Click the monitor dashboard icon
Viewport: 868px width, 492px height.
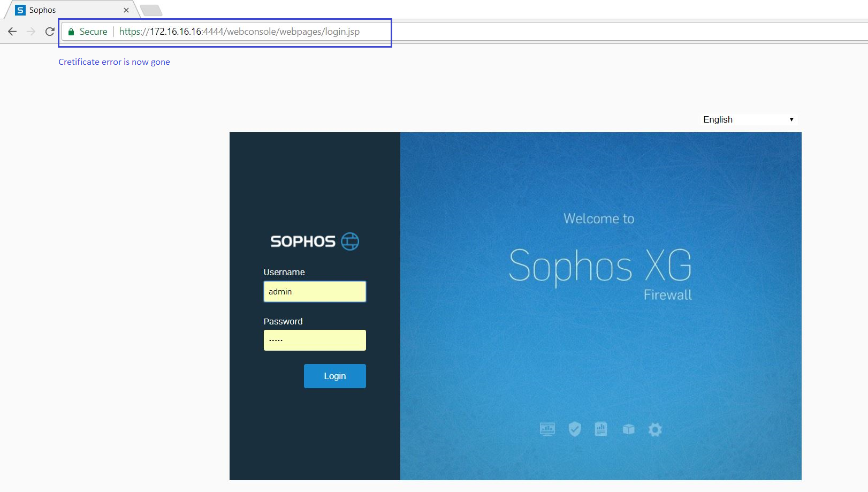(x=547, y=429)
